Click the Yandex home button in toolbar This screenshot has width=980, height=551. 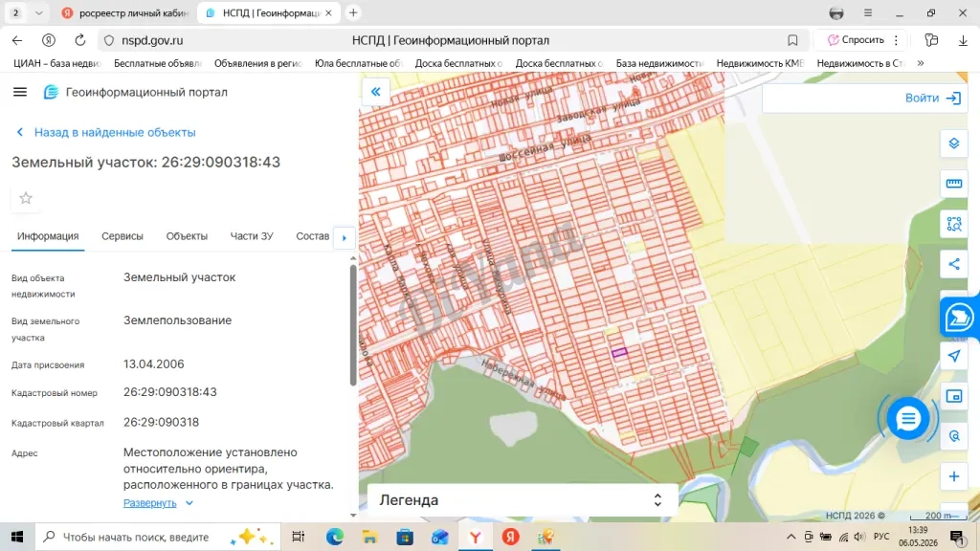pyautogui.click(x=48, y=40)
